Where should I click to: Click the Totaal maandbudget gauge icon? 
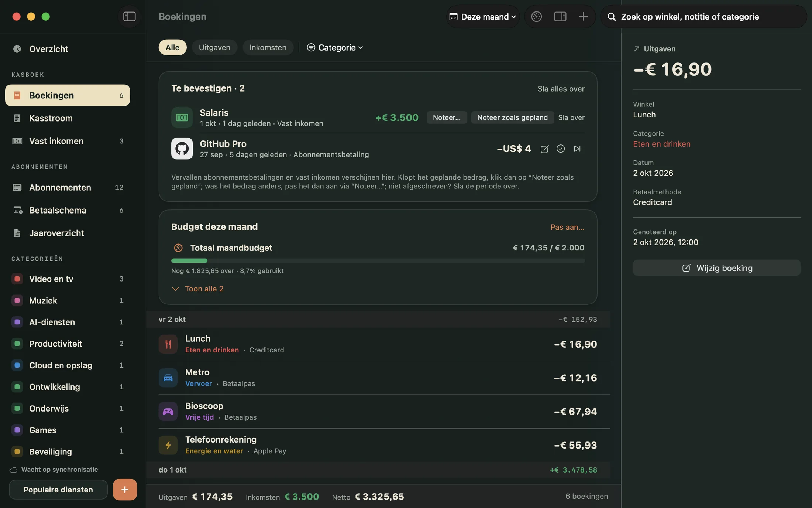tap(178, 248)
